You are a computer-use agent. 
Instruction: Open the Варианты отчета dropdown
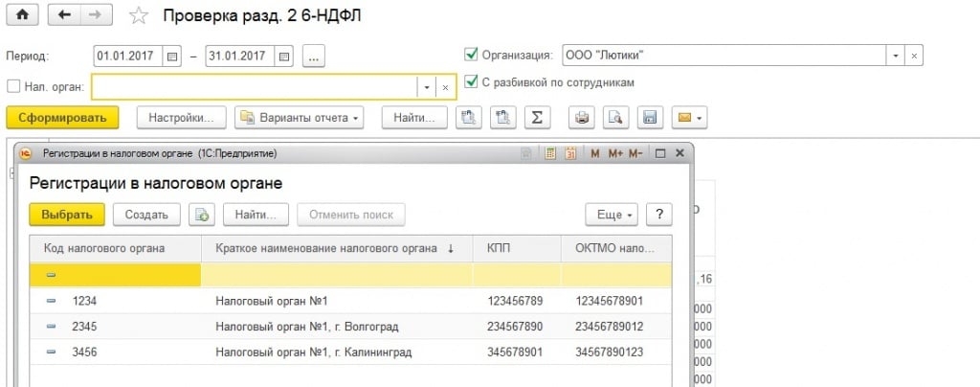(x=300, y=118)
